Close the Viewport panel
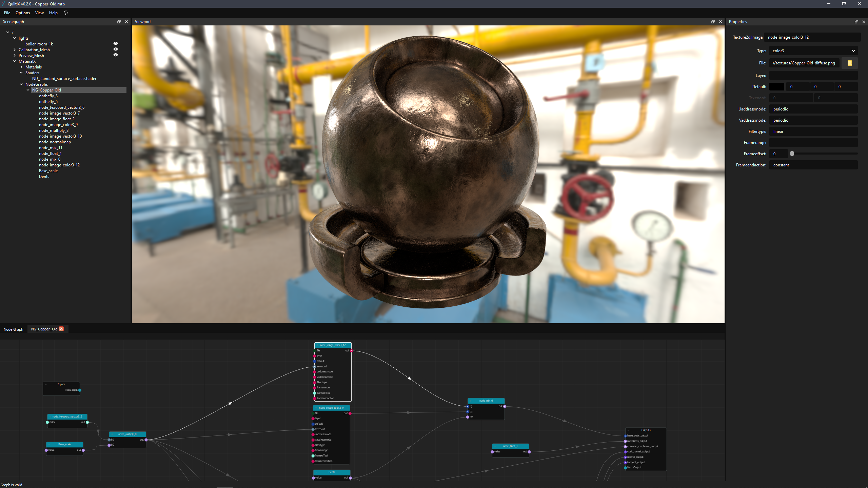 point(721,22)
